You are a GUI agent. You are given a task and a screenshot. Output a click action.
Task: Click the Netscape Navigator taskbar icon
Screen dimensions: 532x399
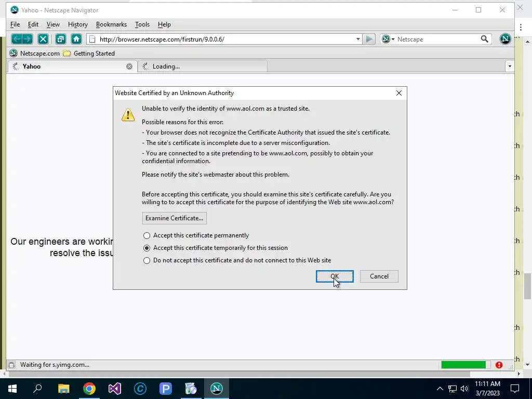(x=217, y=389)
